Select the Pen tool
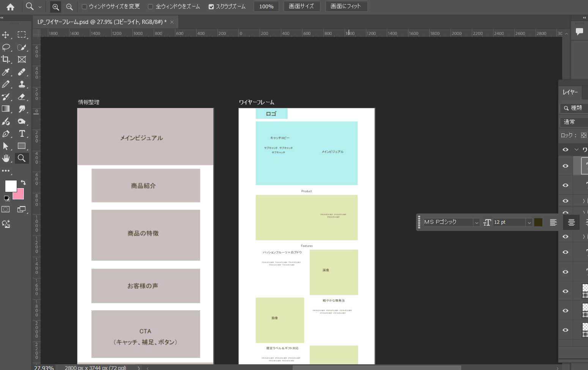This screenshot has height=370, width=588. (6, 134)
